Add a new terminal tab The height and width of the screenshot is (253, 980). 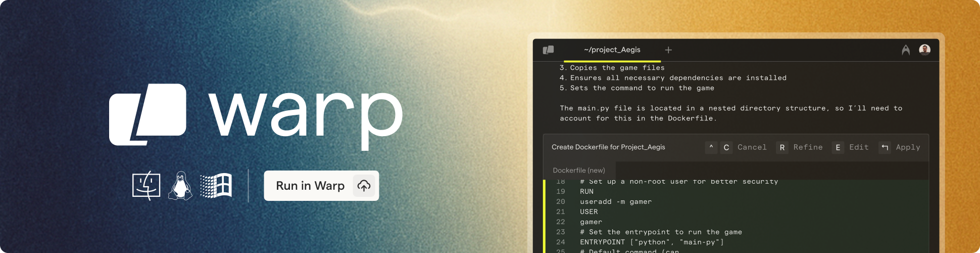pyautogui.click(x=668, y=50)
